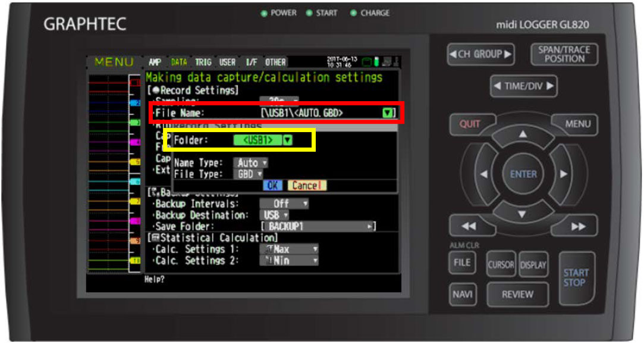
Task: Click the TIME/DIV key
Action: click(524, 86)
